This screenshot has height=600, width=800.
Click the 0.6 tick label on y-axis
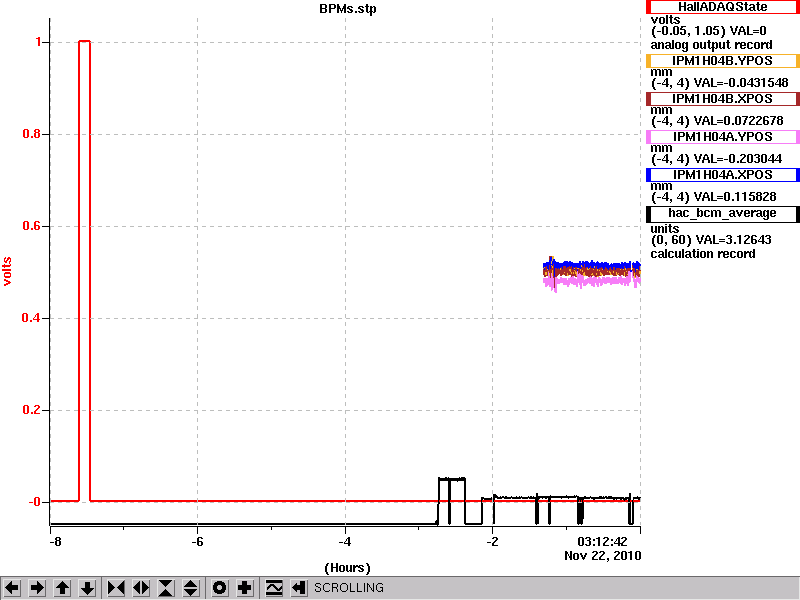pos(32,226)
